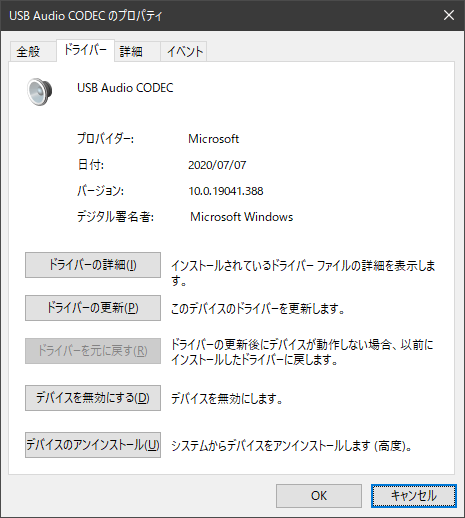Confirm the dialog with OK

click(319, 496)
